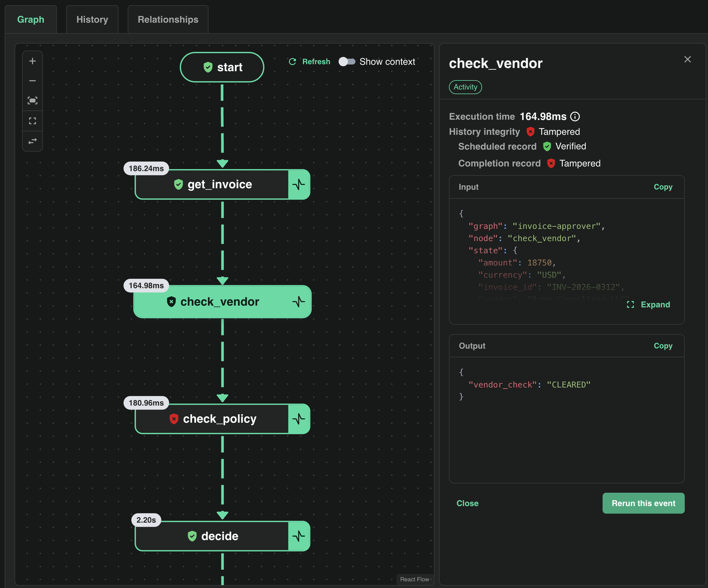Click Rerun this event button
Viewport: 708px width, 588px height.
click(x=643, y=503)
